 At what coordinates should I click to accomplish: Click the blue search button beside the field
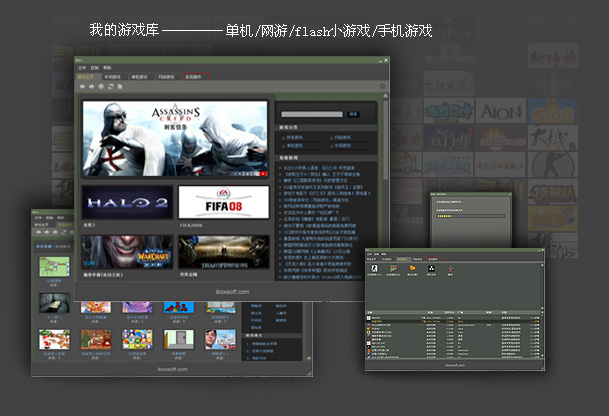(353, 114)
